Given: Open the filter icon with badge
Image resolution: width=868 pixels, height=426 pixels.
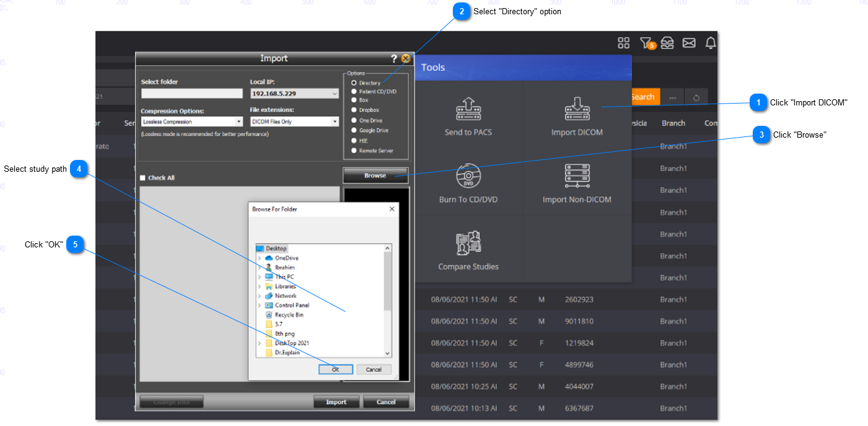Looking at the screenshot, I should point(646,43).
